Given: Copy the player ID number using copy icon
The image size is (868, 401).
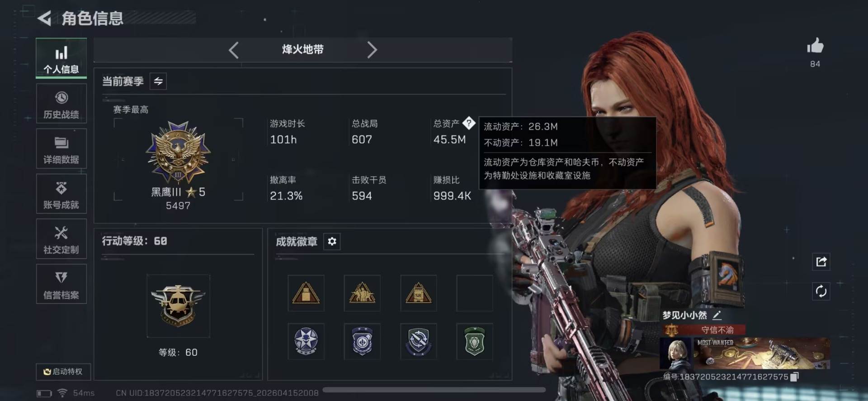Looking at the screenshot, I should tap(794, 377).
